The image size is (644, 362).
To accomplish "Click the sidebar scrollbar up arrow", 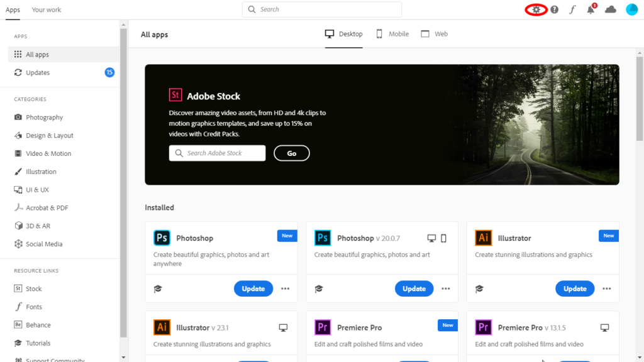I will pos(124,25).
